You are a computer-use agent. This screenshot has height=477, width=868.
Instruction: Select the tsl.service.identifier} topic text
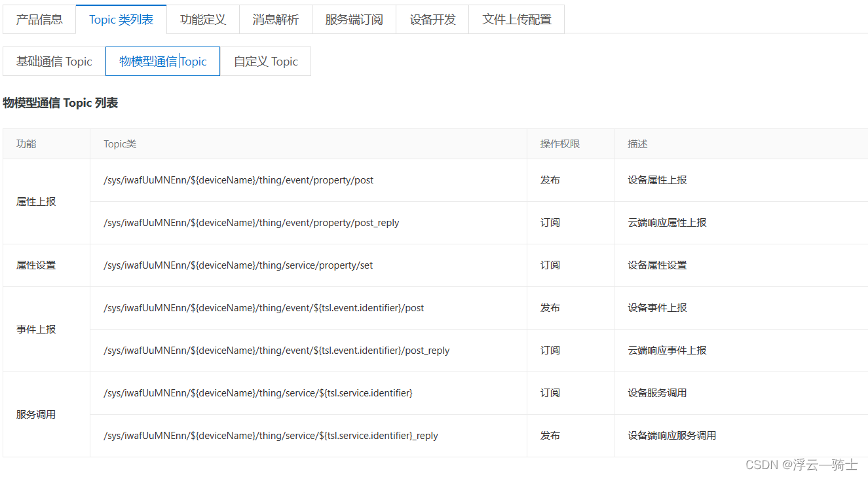[x=258, y=393]
